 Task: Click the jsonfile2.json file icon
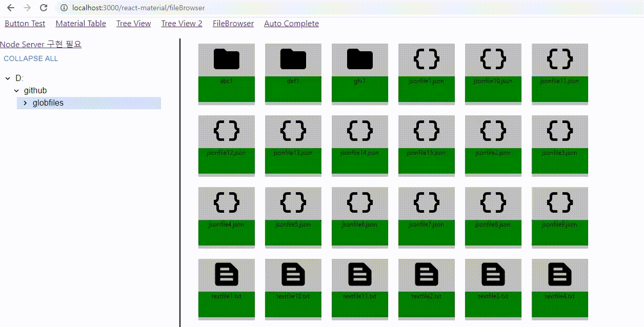(x=493, y=131)
